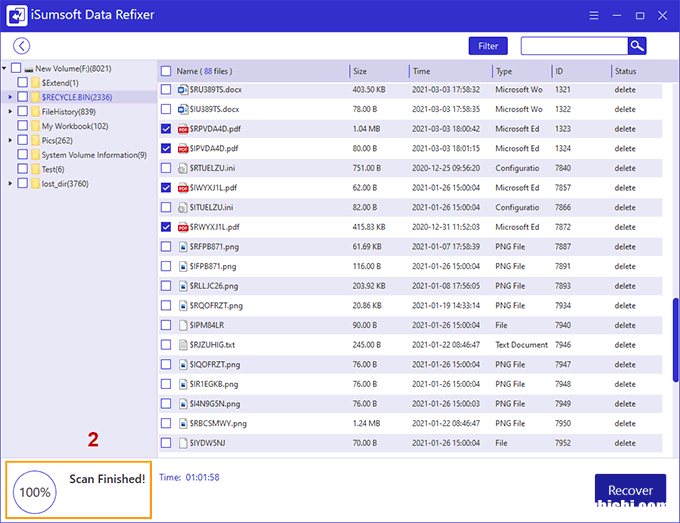The height and width of the screenshot is (523, 680).
Task: Click the $RFPB871.png image icon
Action: point(183,246)
